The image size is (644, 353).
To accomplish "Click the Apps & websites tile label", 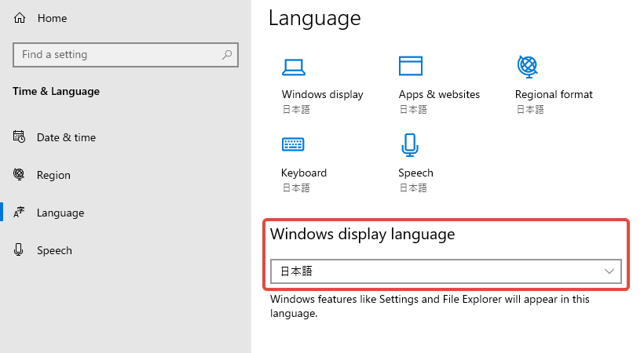I will pos(439,95).
